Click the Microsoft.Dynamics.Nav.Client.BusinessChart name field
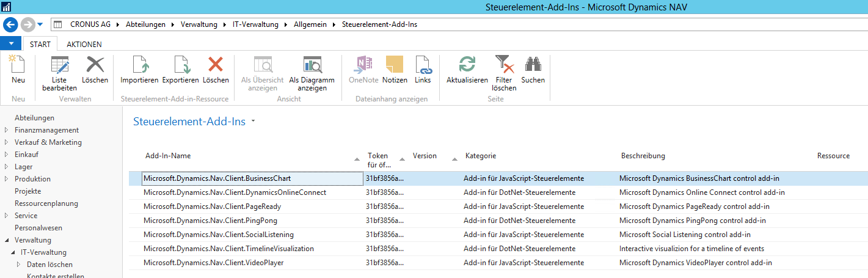The width and height of the screenshot is (868, 278). [252, 178]
